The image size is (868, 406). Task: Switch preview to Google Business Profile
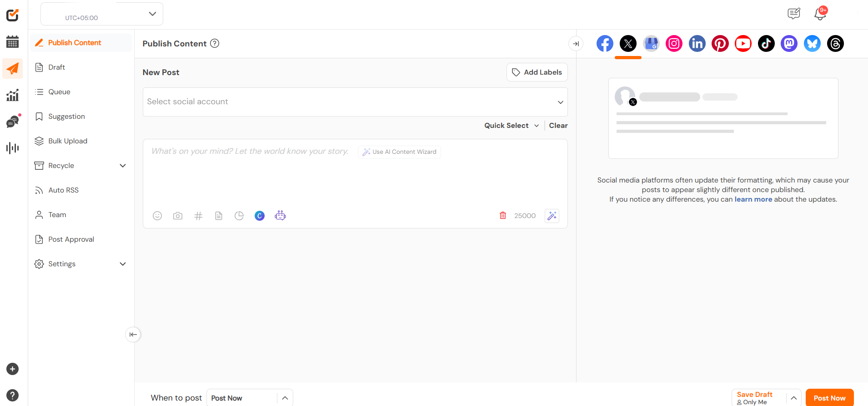pos(651,44)
